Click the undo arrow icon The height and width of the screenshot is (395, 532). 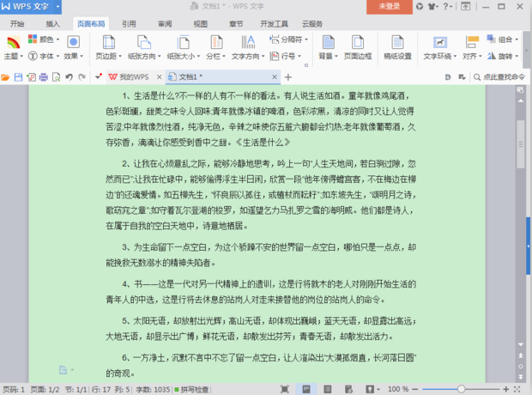point(70,77)
